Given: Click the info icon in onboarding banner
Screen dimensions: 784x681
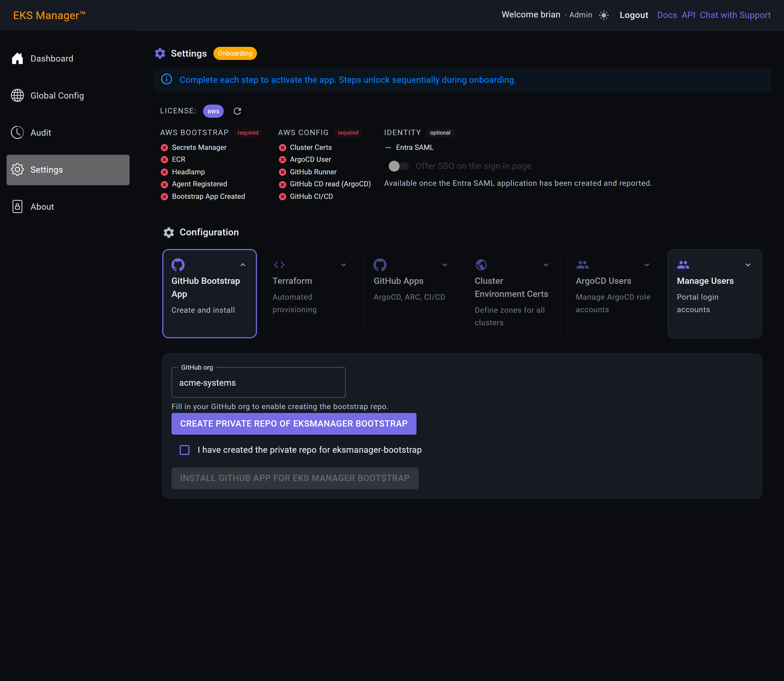Looking at the screenshot, I should (x=166, y=80).
